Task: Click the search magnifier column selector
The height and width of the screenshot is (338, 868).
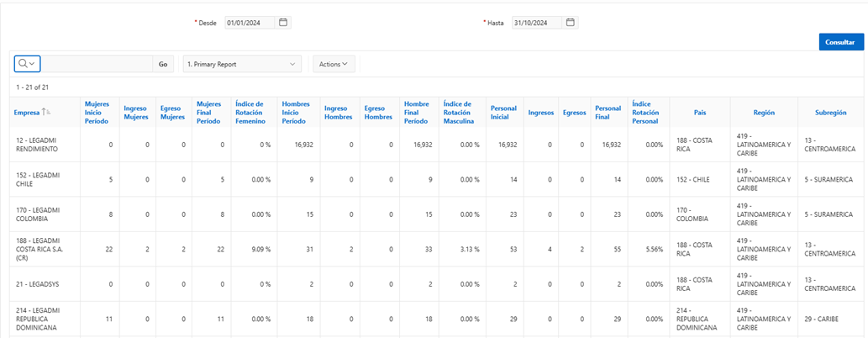Action: [26, 64]
